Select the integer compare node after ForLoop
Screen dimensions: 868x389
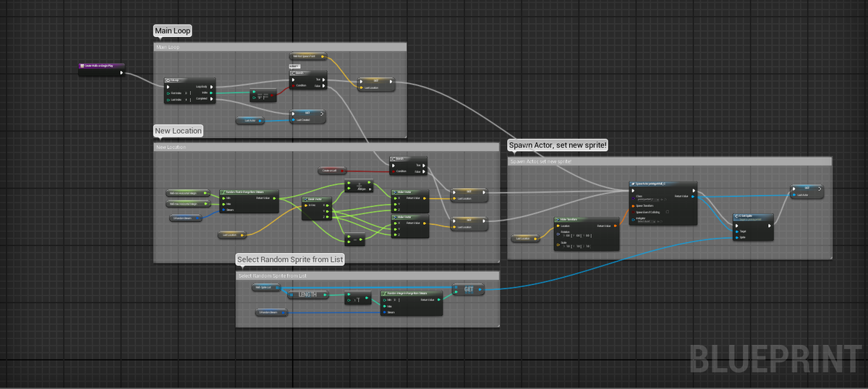click(263, 95)
